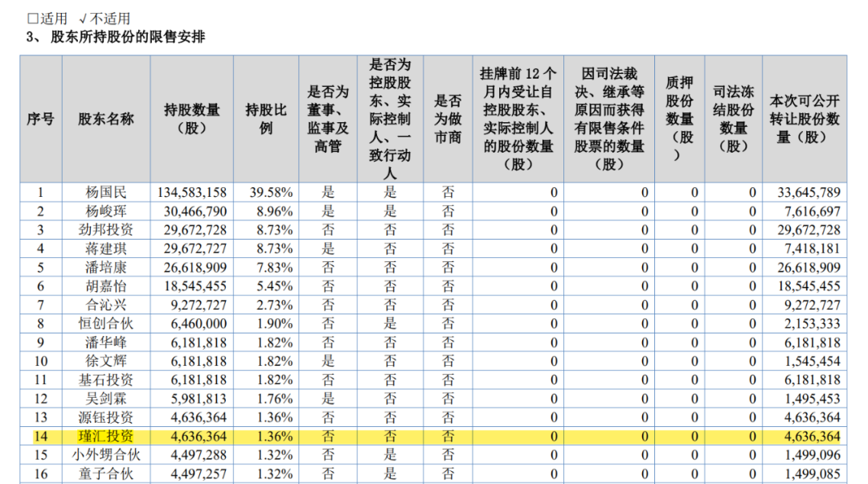Click the 序号 column header
This screenshot has width=868, height=484.
(x=41, y=119)
